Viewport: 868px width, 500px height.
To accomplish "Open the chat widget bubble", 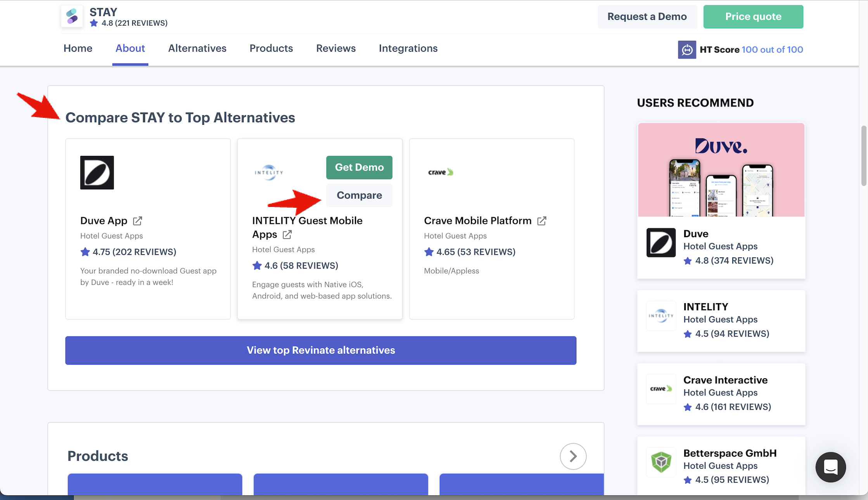I will click(x=830, y=467).
